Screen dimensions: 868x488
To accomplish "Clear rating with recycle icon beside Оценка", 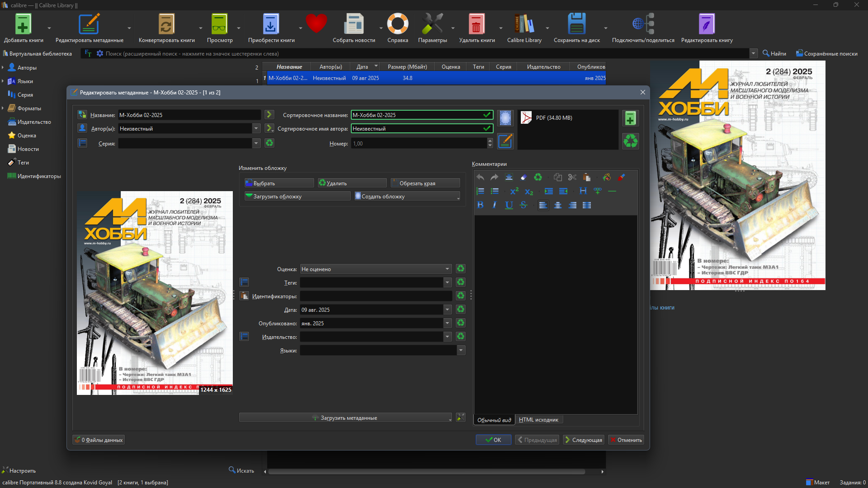I will point(461,269).
